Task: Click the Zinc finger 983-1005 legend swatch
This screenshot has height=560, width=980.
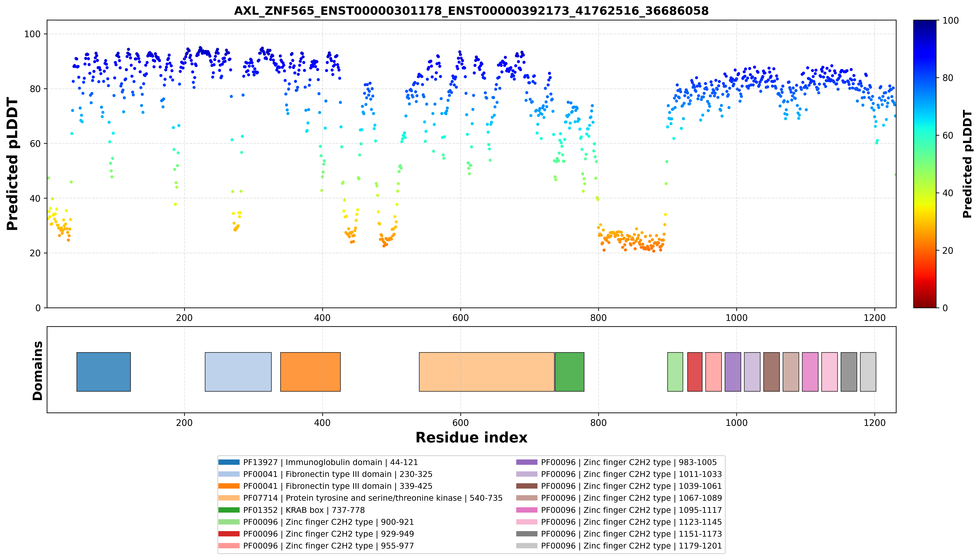Action: (527, 462)
